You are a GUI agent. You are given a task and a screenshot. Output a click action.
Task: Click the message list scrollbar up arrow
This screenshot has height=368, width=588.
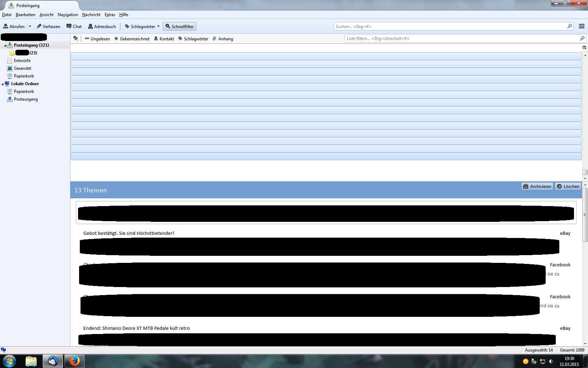(x=585, y=55)
